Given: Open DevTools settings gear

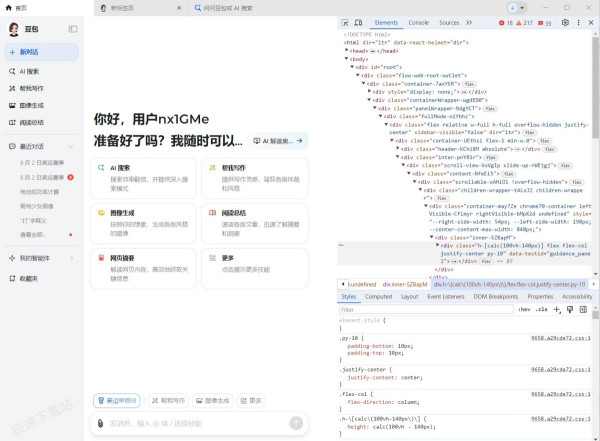Looking at the screenshot, I should pyautogui.click(x=565, y=23).
